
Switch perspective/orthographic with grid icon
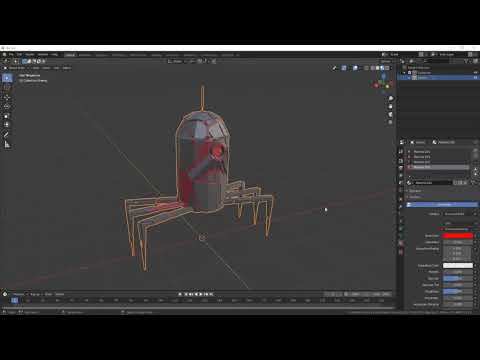391,122
